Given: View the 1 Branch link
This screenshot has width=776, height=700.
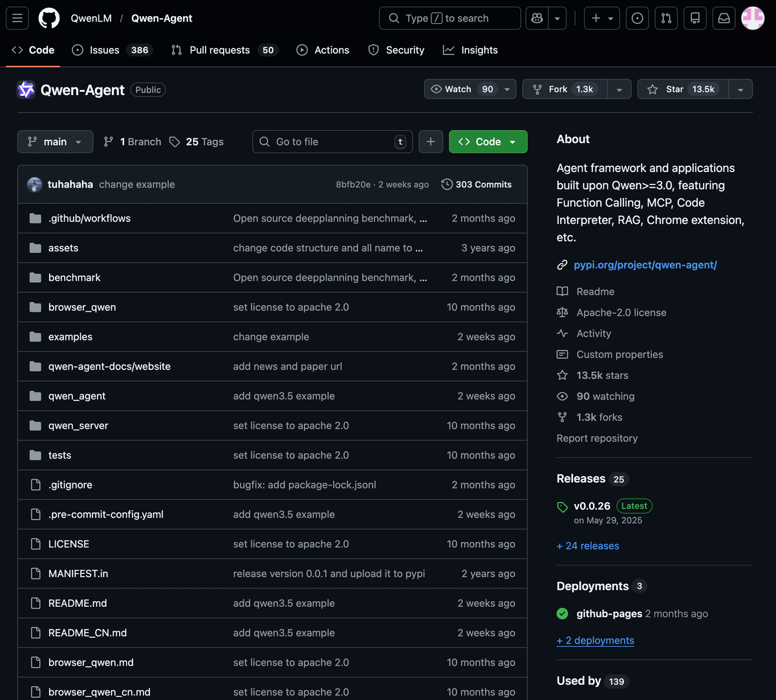Looking at the screenshot, I should pyautogui.click(x=133, y=142).
